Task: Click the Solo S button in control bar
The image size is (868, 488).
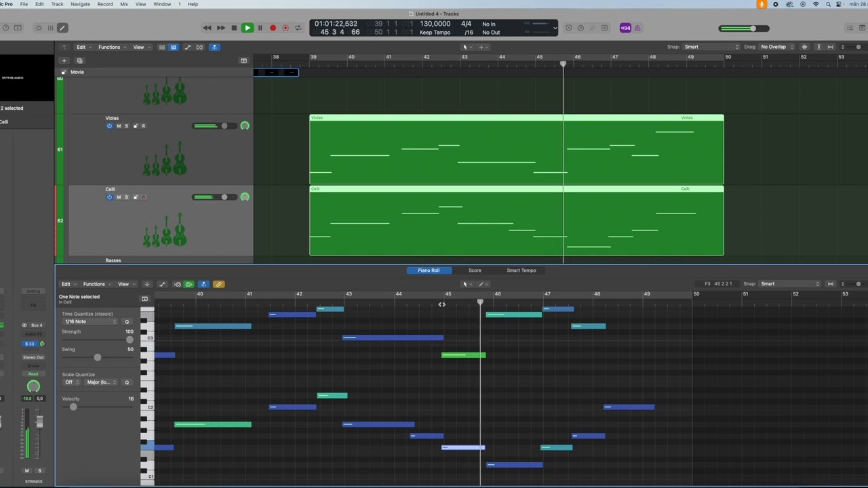Action: [604, 28]
